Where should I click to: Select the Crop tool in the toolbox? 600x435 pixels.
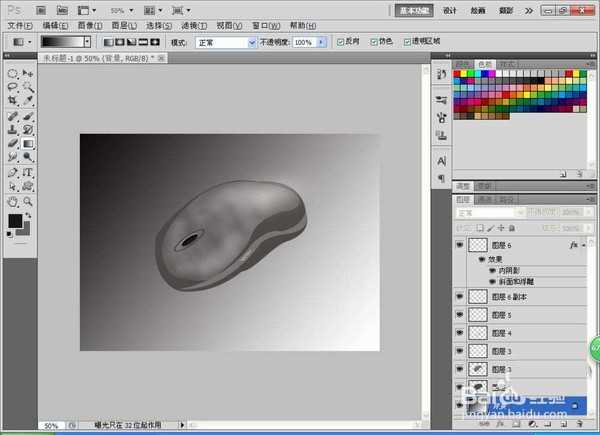pos(12,101)
